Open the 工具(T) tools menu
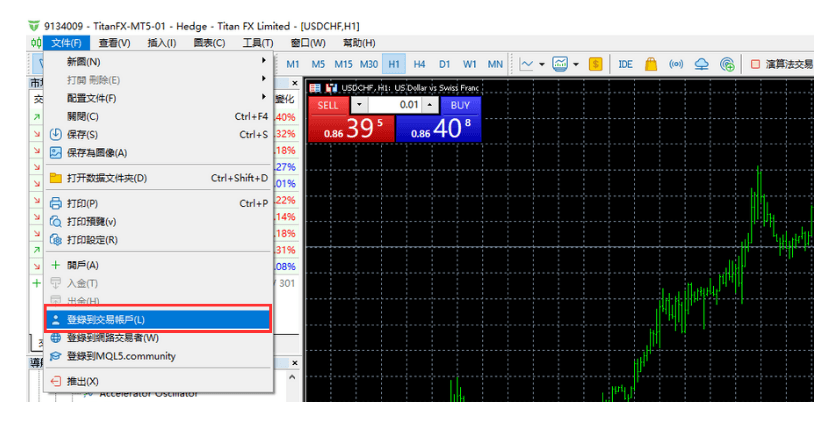Image resolution: width=840 pixels, height=436 pixels. [258, 43]
